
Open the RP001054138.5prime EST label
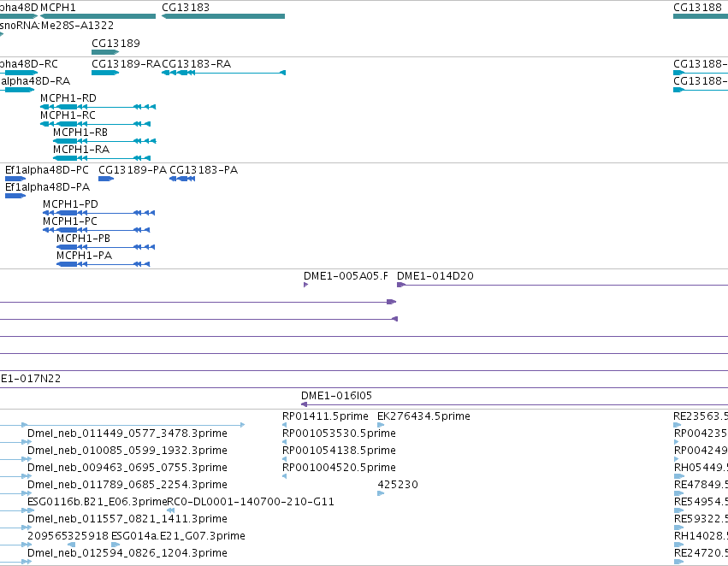point(339,451)
